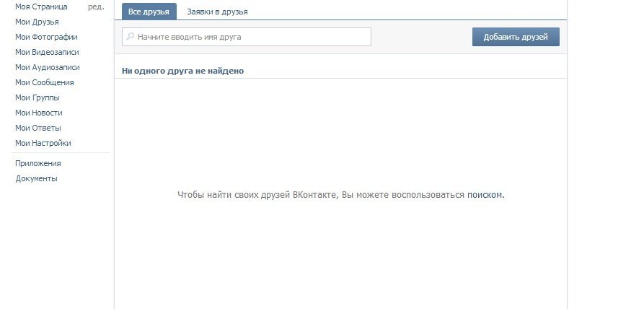Click the Добавить друзей button
This screenshot has width=644, height=309.
coord(516,37)
